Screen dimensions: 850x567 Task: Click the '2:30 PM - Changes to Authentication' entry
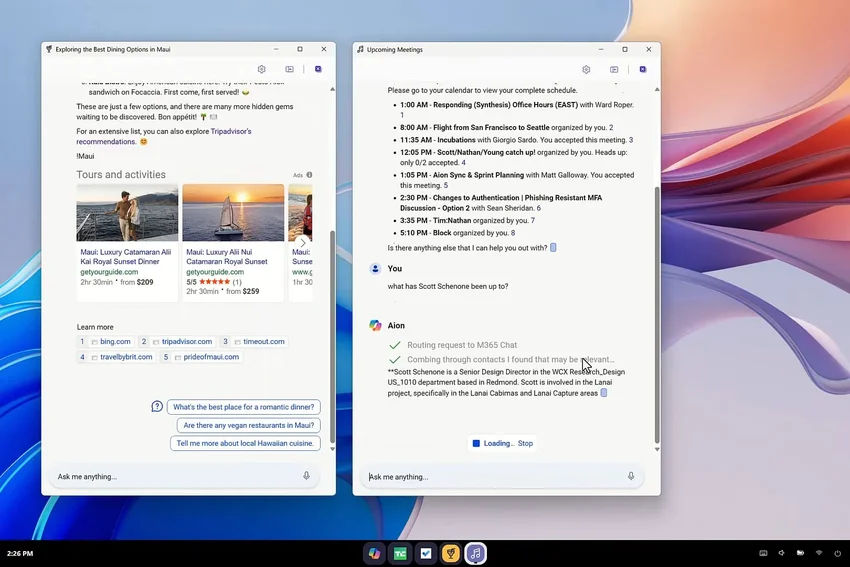[x=501, y=203]
